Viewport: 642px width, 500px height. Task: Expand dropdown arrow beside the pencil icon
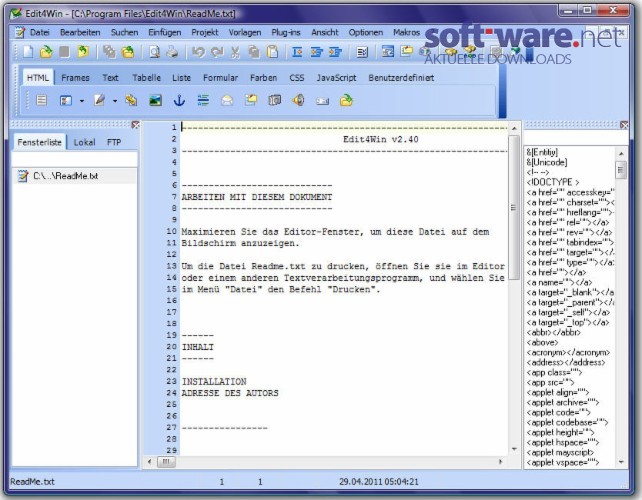[x=115, y=101]
